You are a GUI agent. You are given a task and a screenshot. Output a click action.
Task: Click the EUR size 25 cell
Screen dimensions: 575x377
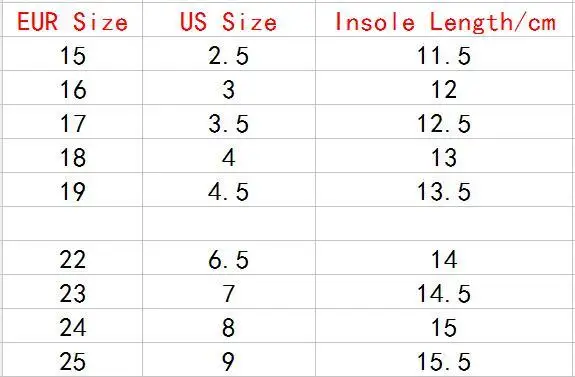coord(73,359)
